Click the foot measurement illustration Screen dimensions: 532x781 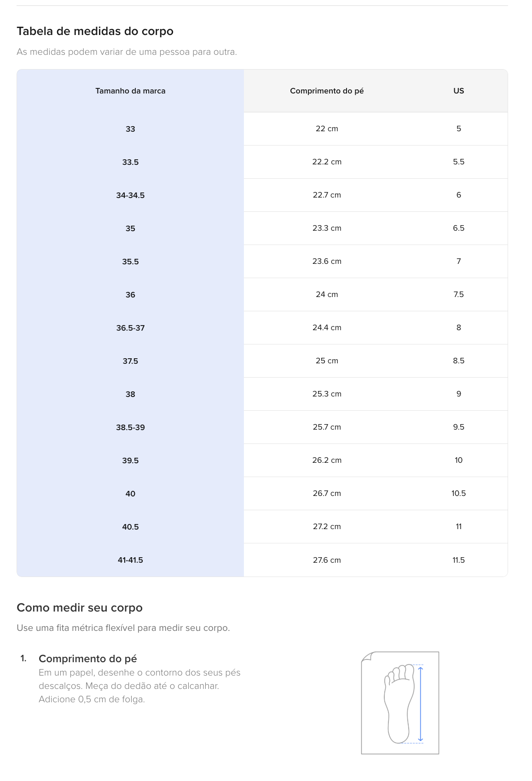click(400, 703)
